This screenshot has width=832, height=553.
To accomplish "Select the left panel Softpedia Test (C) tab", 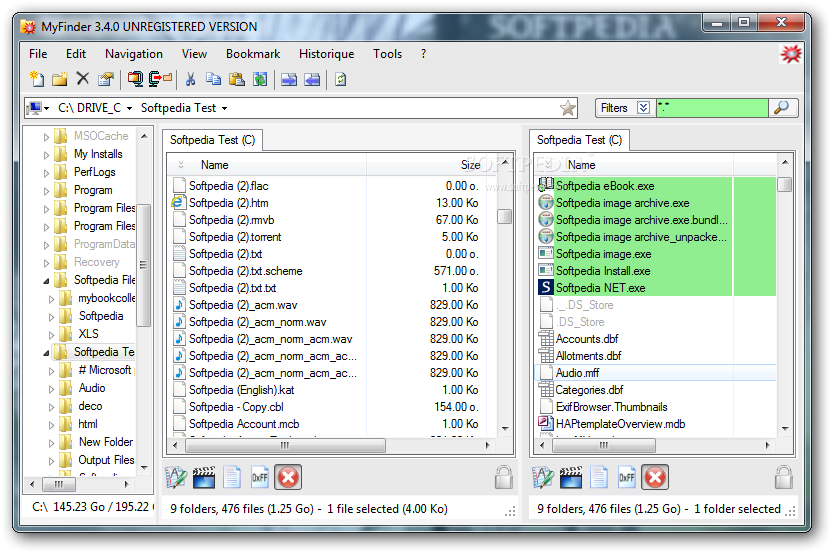I will click(212, 140).
